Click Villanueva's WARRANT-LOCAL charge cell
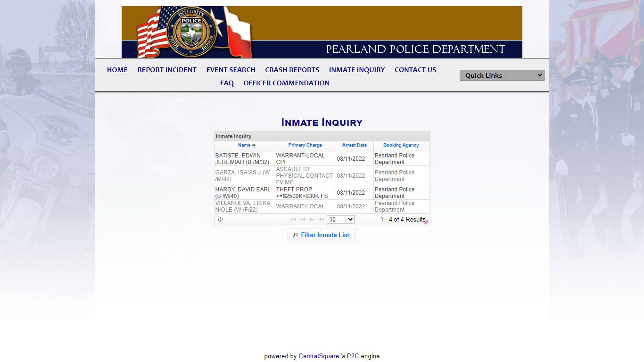Screen dimensions: 644x362 tap(305, 206)
